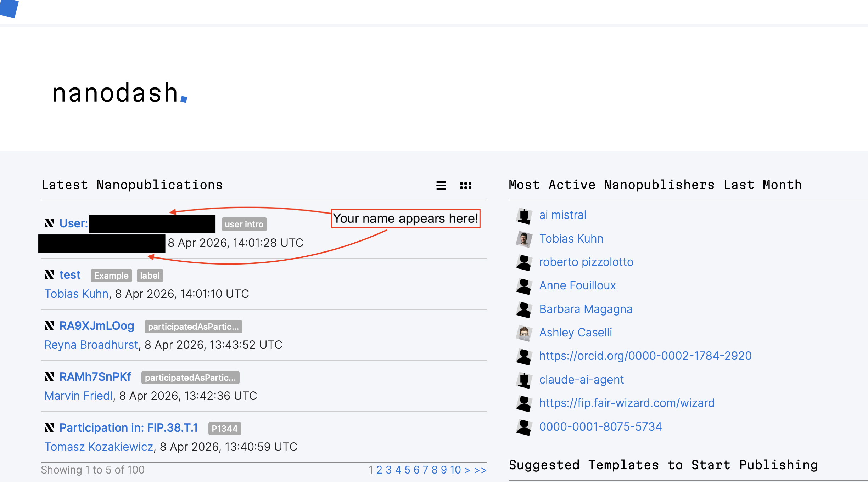The height and width of the screenshot is (482, 868).
Task: Click Tobias Kuhn's avatar photo
Action: 524,239
